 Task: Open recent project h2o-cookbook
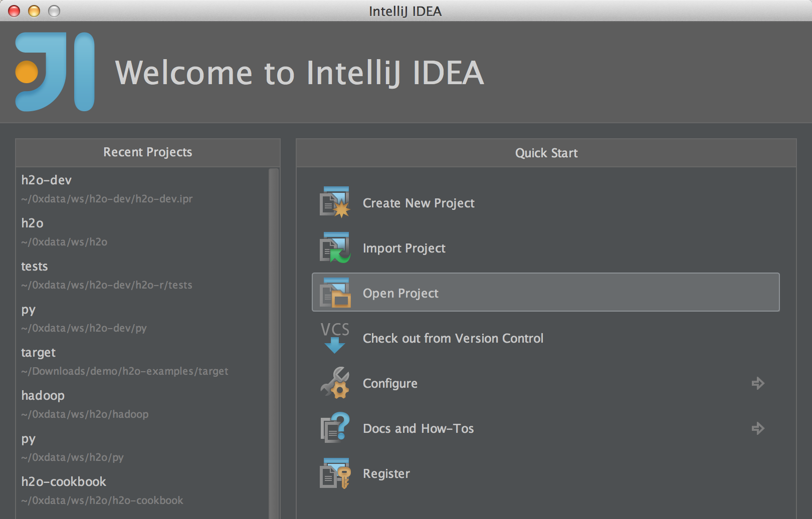pos(64,481)
